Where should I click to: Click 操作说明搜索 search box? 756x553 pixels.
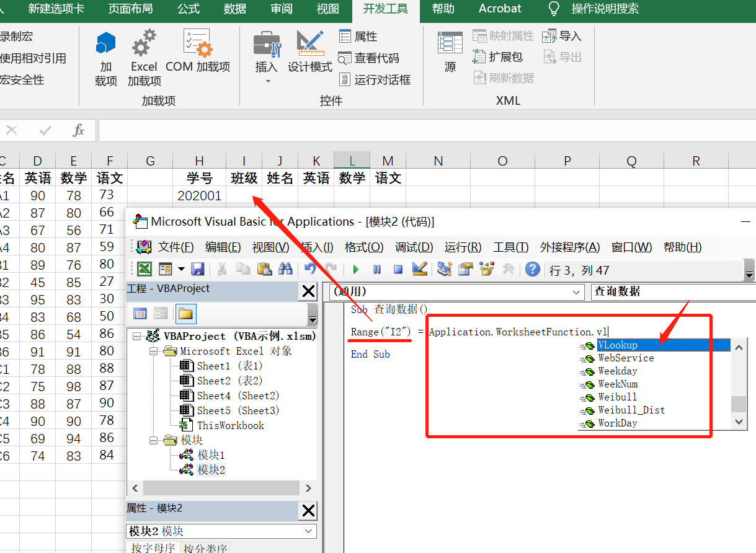click(x=605, y=9)
